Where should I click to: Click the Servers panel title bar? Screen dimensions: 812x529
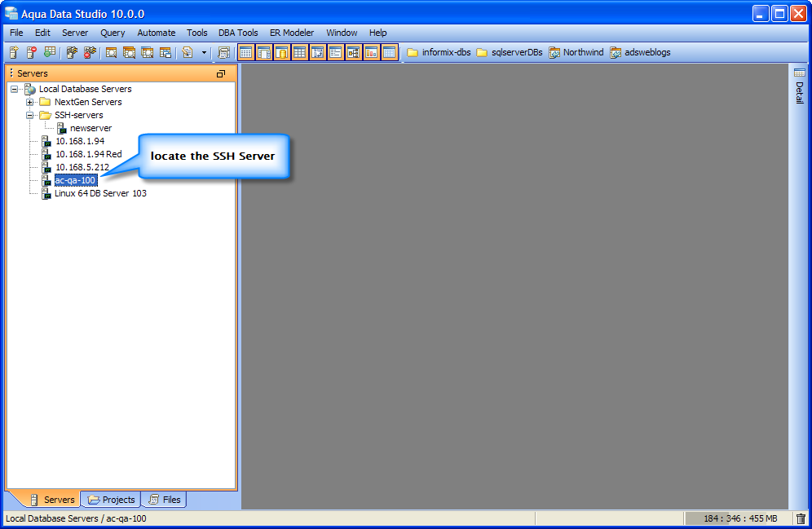pos(121,73)
